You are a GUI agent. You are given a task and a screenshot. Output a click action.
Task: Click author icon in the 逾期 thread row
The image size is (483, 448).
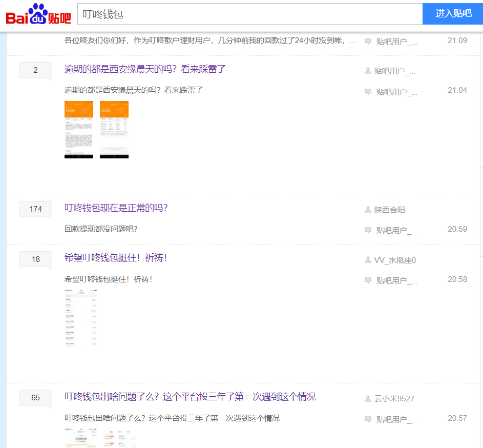[x=368, y=71]
